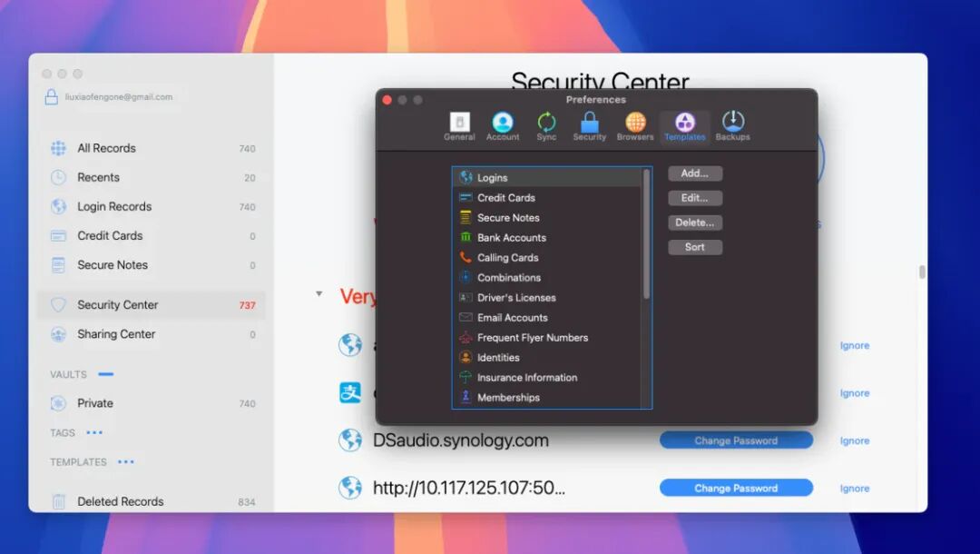The width and height of the screenshot is (980, 554).
Task: Select the Driver's Licenses template
Action: point(547,298)
